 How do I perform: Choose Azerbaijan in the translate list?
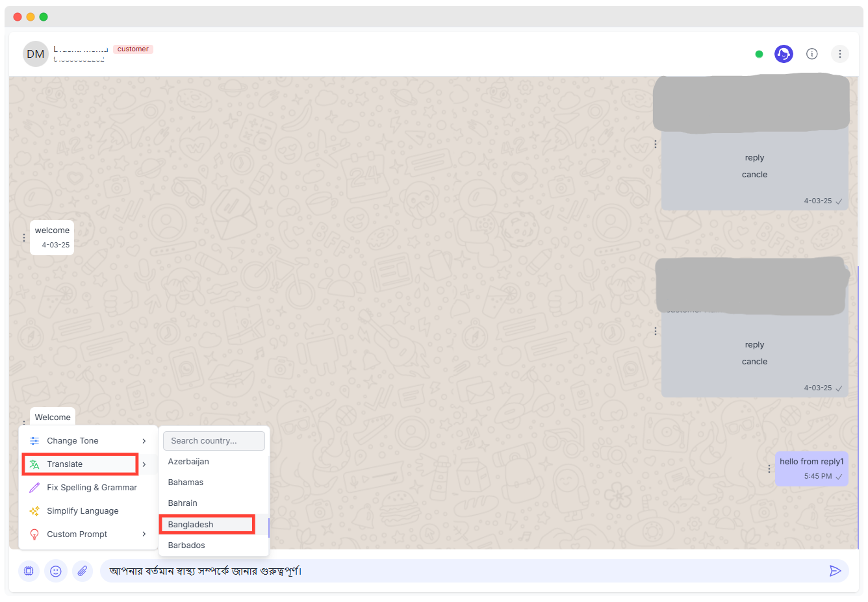point(188,461)
